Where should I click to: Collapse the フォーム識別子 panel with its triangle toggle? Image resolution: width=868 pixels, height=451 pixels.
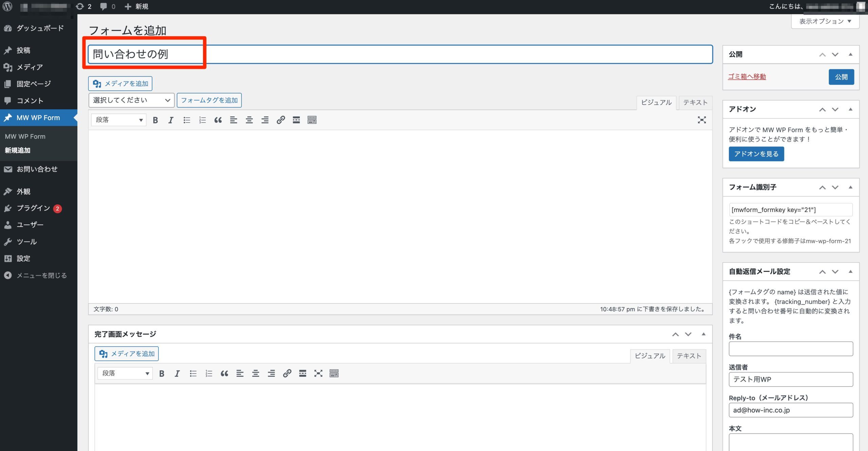(850, 187)
